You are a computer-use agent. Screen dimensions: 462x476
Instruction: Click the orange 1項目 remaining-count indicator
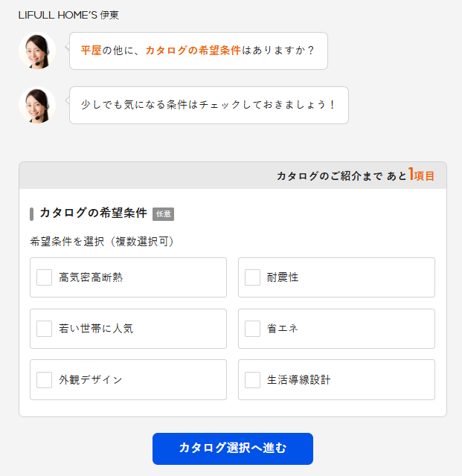(x=421, y=175)
